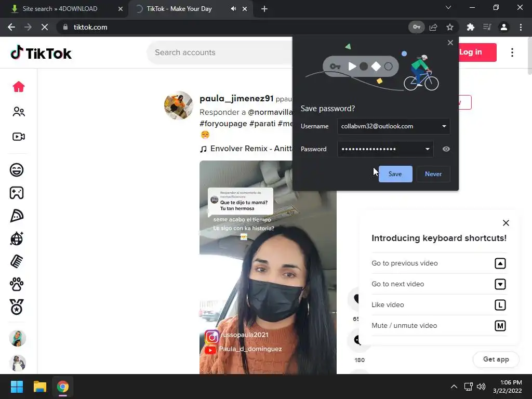Viewport: 532px width, 399px height.
Task: Click the Log in button
Action: coord(477,52)
